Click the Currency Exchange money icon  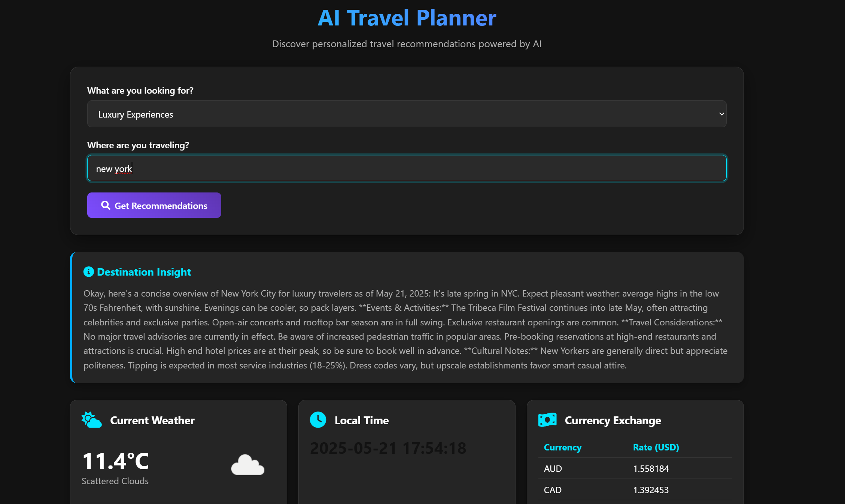coord(547,420)
